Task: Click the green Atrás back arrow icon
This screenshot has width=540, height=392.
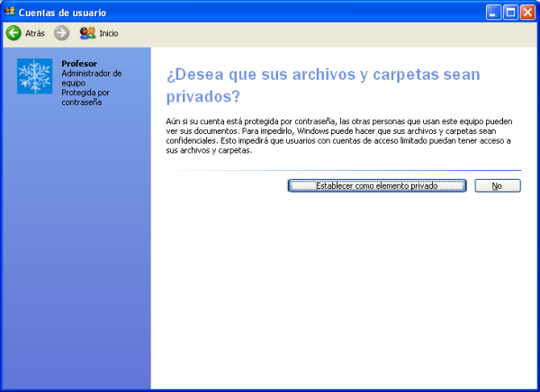Action: point(13,33)
